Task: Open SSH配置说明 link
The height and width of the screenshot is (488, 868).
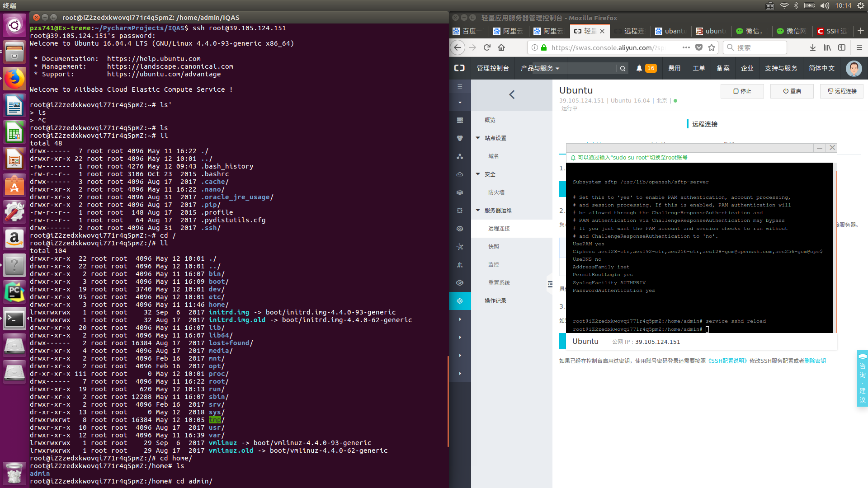Action: pos(727,361)
